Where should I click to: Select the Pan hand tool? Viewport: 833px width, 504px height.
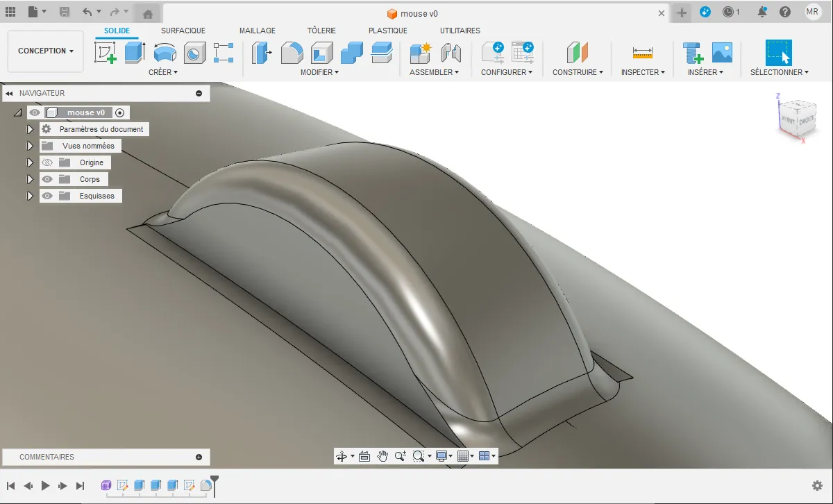pos(382,456)
